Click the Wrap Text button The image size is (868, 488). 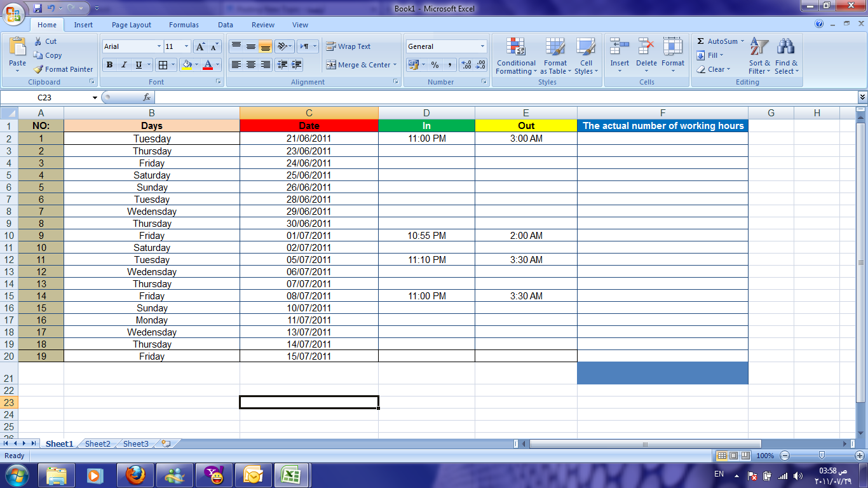click(348, 46)
